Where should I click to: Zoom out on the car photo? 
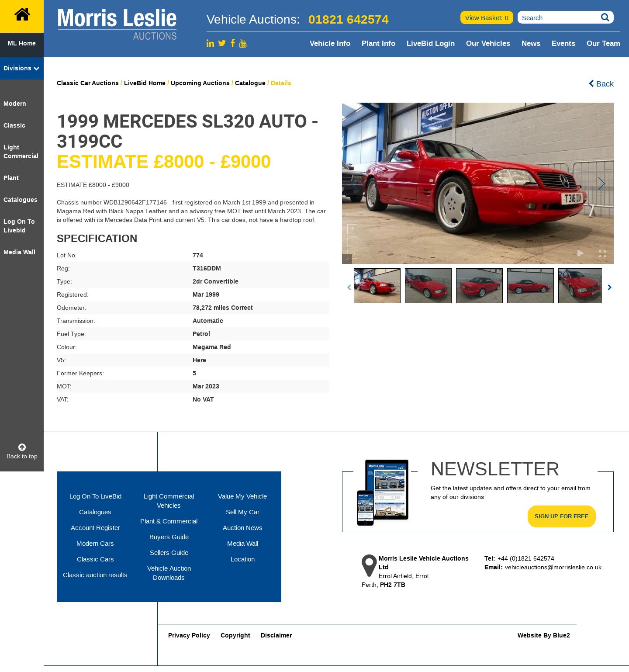click(x=352, y=241)
